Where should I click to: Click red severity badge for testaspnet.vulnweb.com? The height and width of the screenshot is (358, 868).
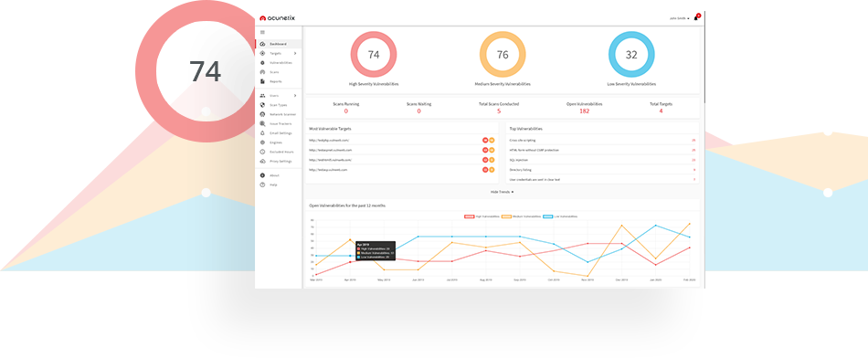pyautogui.click(x=485, y=150)
